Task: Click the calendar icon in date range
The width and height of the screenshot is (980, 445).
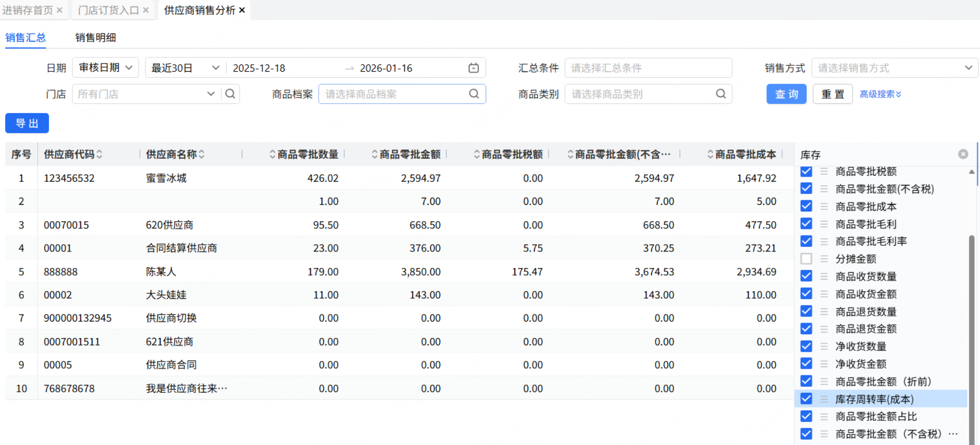Action: pos(473,68)
